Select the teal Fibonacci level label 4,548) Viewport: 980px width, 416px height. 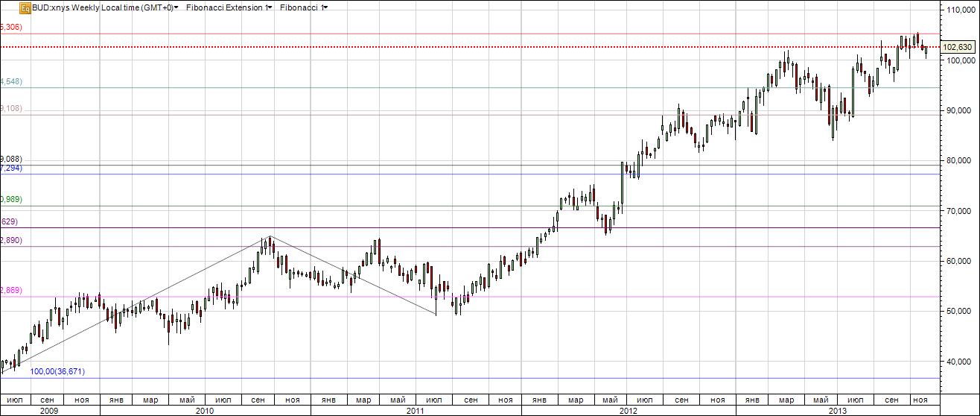pos(11,81)
